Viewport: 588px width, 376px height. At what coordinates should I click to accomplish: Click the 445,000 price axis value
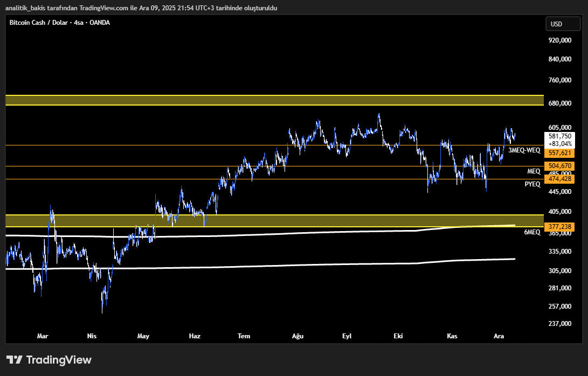560,192
